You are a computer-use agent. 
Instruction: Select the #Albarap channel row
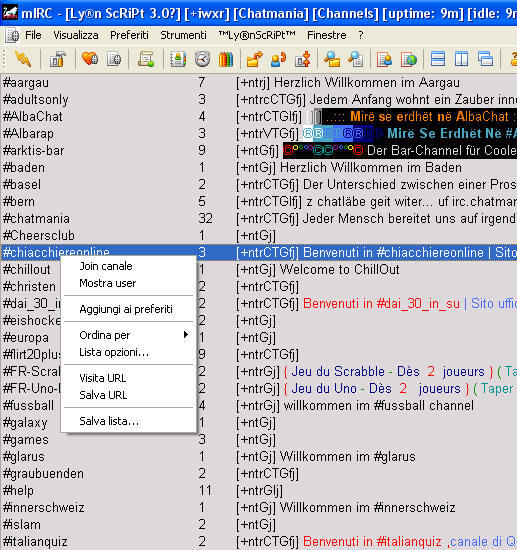pyautogui.click(x=258, y=134)
